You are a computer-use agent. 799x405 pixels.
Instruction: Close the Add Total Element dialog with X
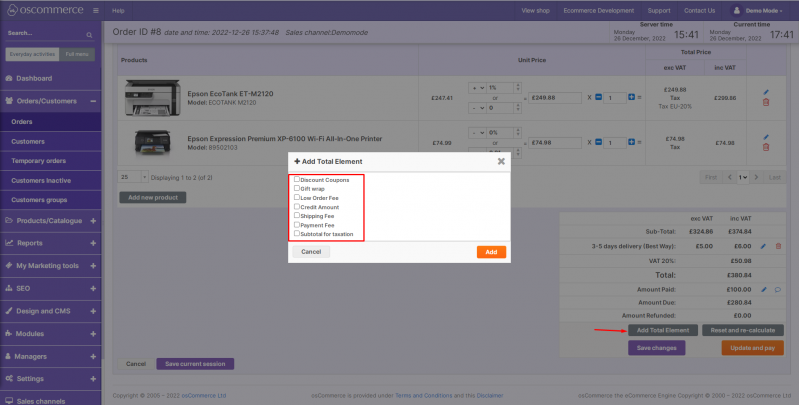501,160
